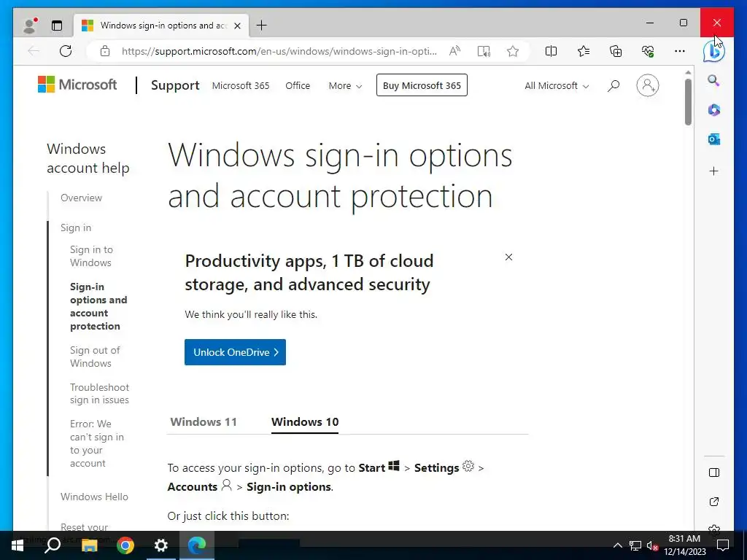Viewport: 747px width, 560px height.
Task: Open Office nav link
Action: pyautogui.click(x=298, y=86)
